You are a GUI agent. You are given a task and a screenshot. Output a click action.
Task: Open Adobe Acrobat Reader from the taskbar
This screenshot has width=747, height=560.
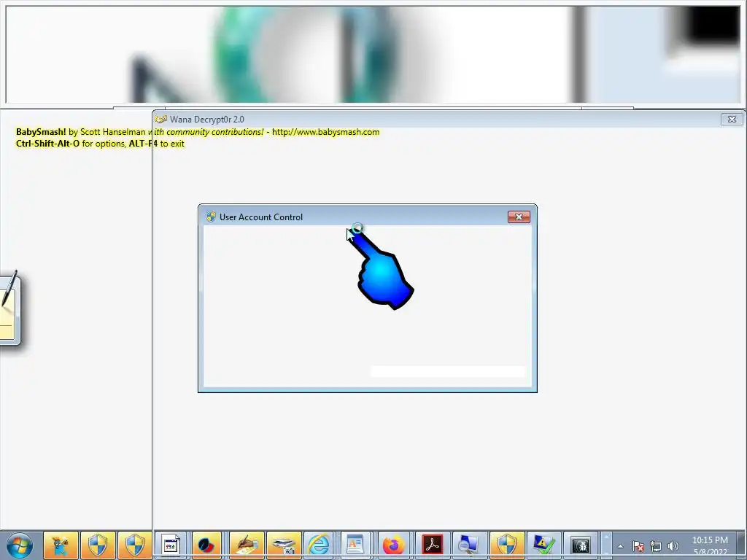coord(432,545)
